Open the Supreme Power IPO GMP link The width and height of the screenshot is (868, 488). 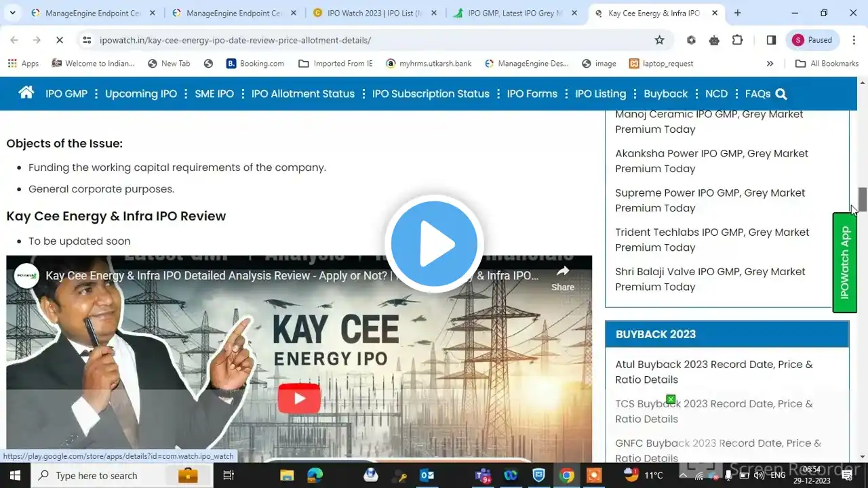pyautogui.click(x=710, y=201)
